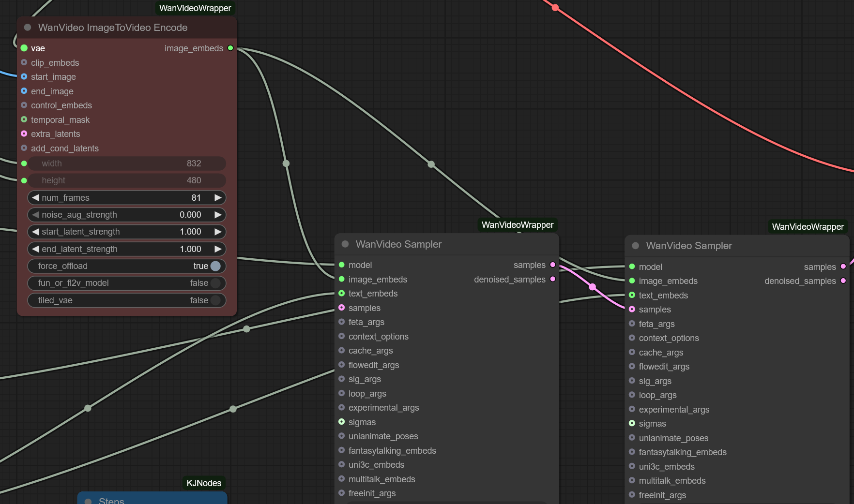Increase end_latent_strength with the right arrow

218,249
